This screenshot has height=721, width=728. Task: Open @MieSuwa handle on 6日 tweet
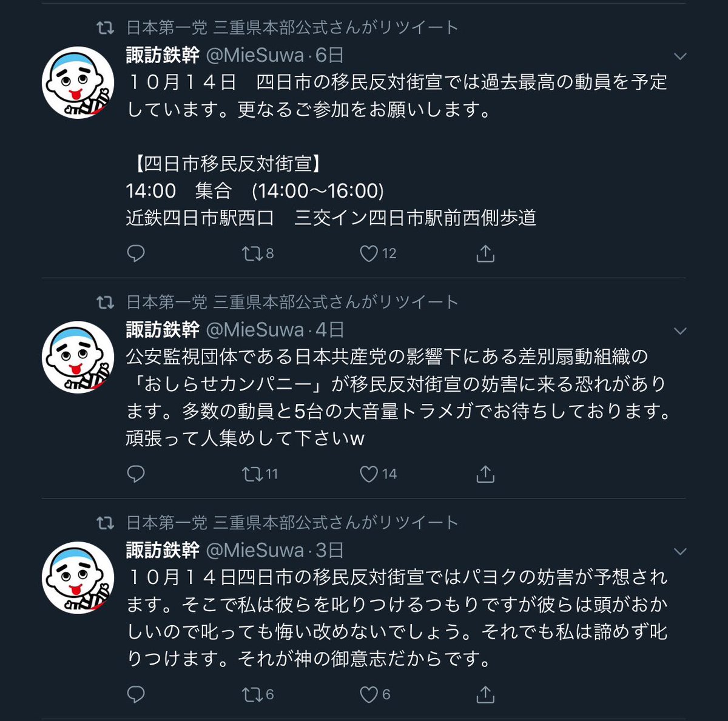255,55
